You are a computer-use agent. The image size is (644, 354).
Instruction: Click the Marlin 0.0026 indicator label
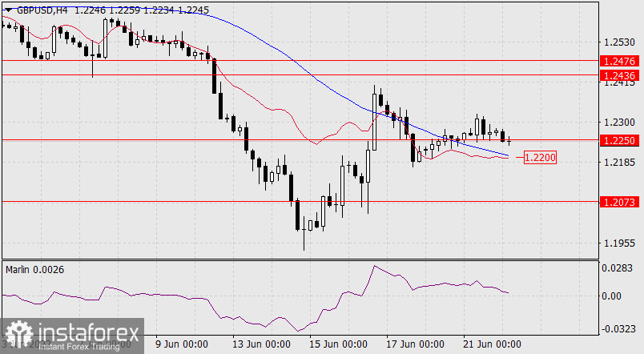[x=35, y=270]
